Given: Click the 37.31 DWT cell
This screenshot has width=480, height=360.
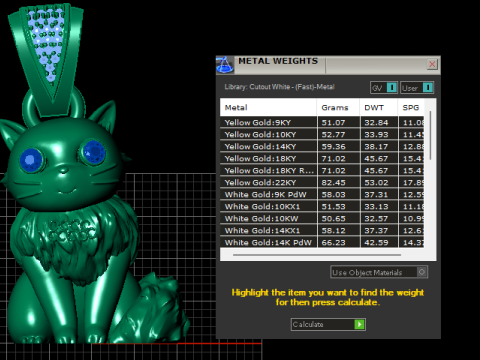Looking at the screenshot, I should (379, 194).
